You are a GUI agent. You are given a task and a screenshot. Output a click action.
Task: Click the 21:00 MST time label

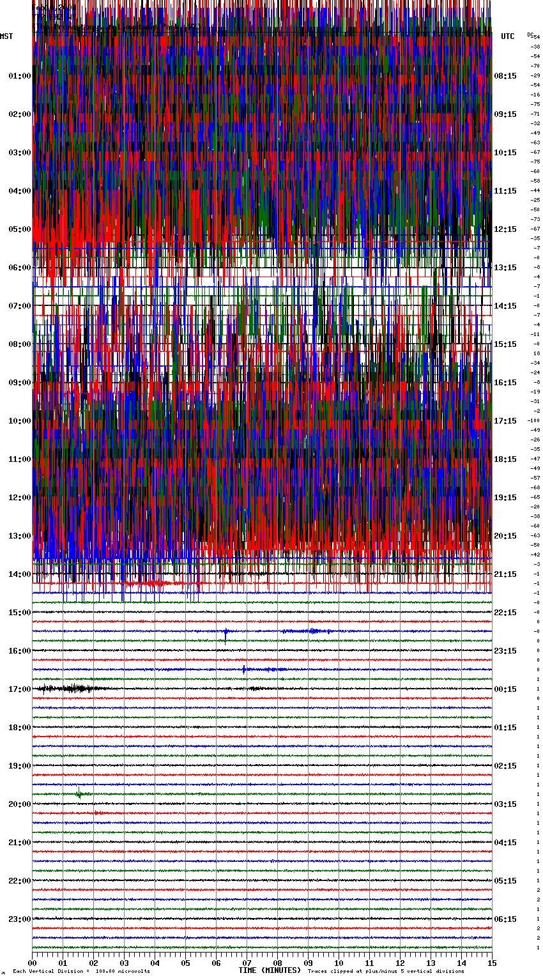(x=20, y=843)
